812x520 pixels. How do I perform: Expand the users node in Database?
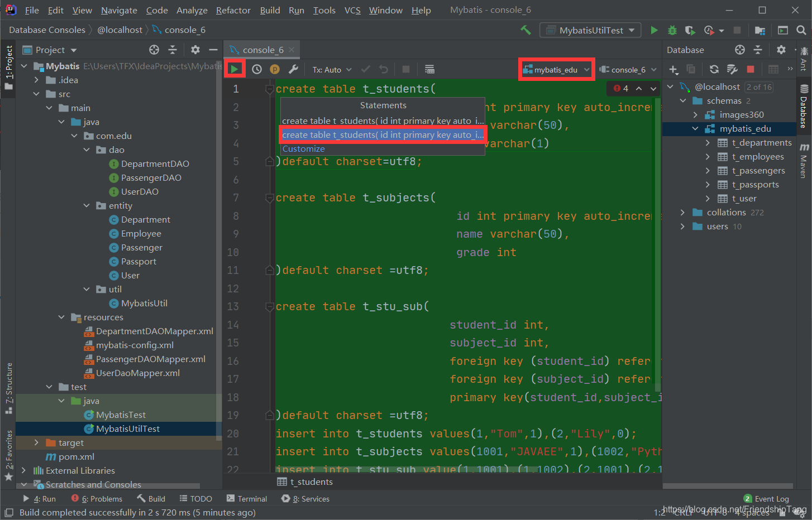point(682,227)
